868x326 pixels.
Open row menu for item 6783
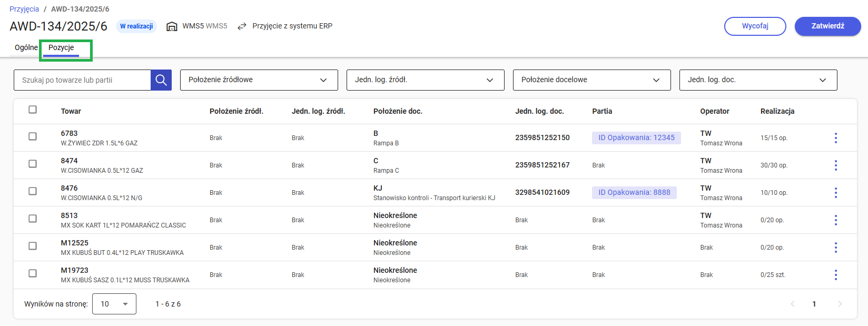835,138
